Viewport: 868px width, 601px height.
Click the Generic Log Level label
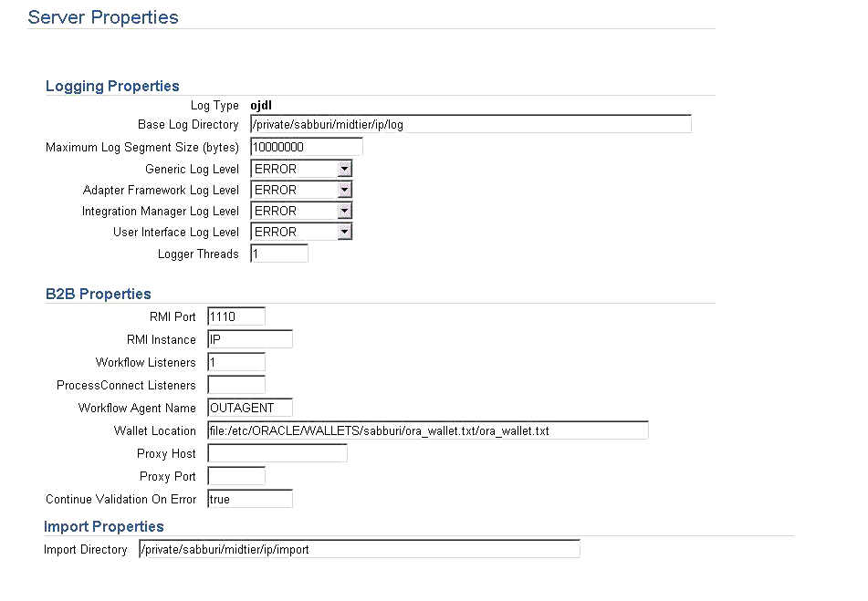pos(192,169)
